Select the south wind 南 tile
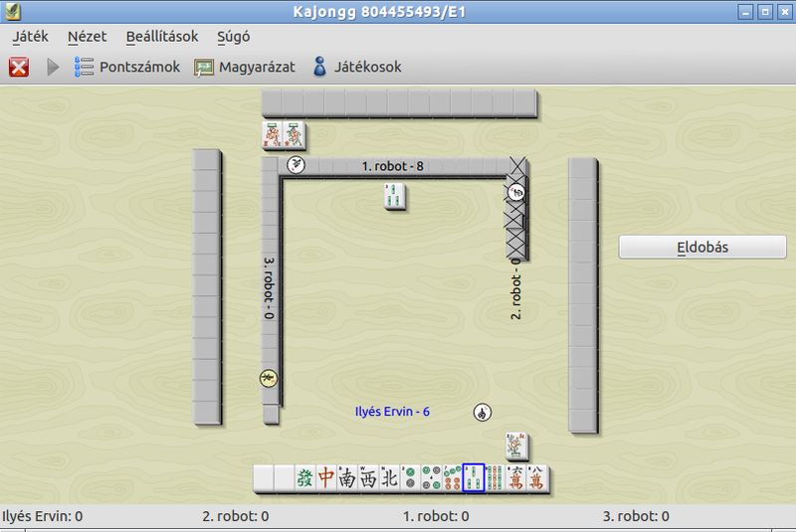Image resolution: width=796 pixels, height=532 pixels. point(346,477)
